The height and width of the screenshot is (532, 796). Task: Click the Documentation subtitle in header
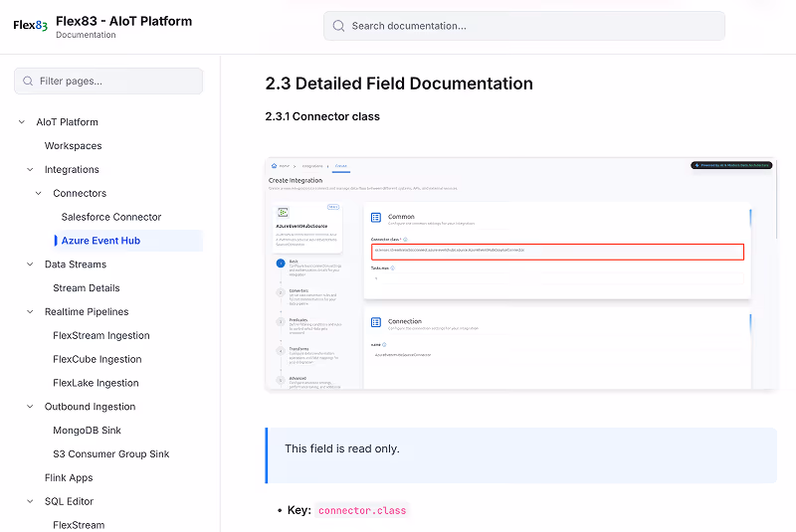click(86, 35)
